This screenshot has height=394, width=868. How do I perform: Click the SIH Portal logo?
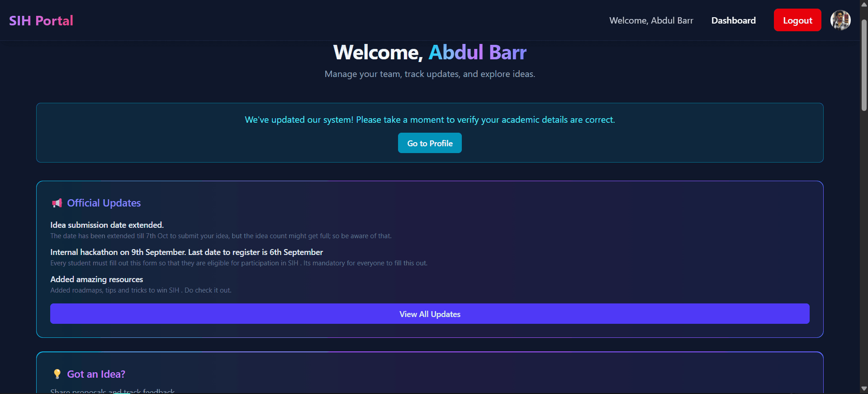41,21
